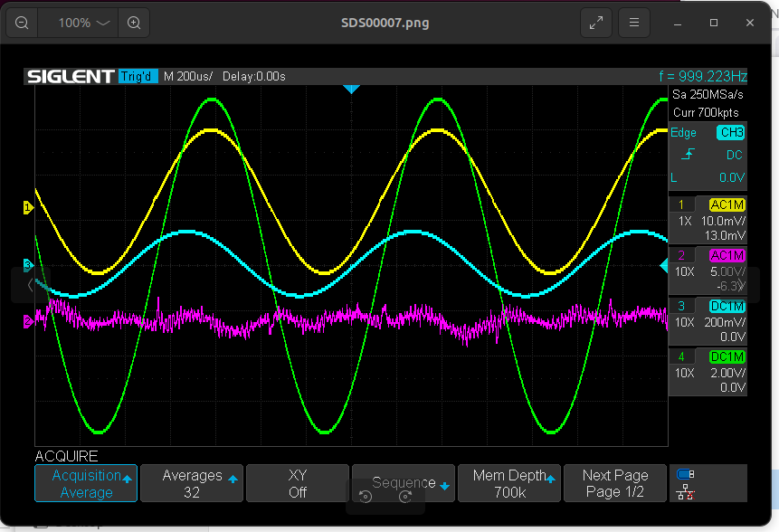779x532 pixels.
Task: Click the Sequence softkey
Action: tap(404, 482)
